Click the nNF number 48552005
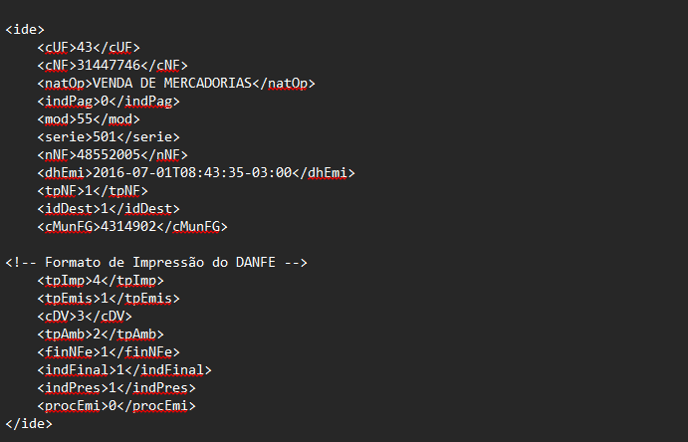The height and width of the screenshot is (442, 688). pos(108,155)
